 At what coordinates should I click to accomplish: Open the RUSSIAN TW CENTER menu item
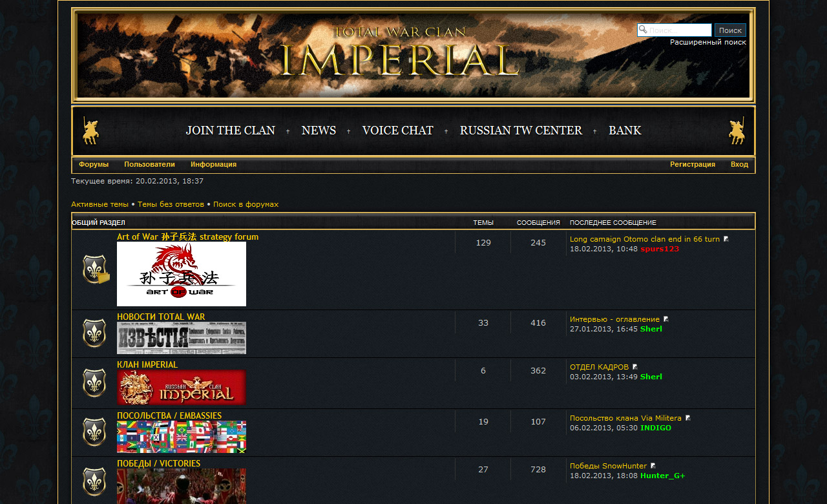click(521, 131)
